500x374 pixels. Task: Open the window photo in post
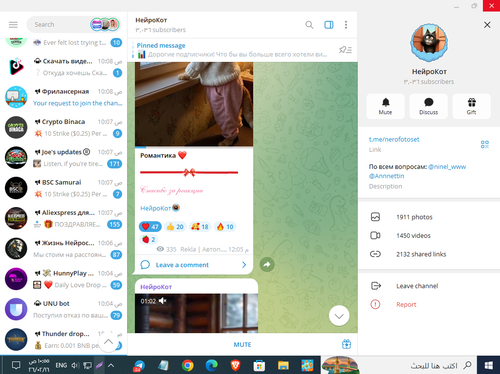[194, 104]
